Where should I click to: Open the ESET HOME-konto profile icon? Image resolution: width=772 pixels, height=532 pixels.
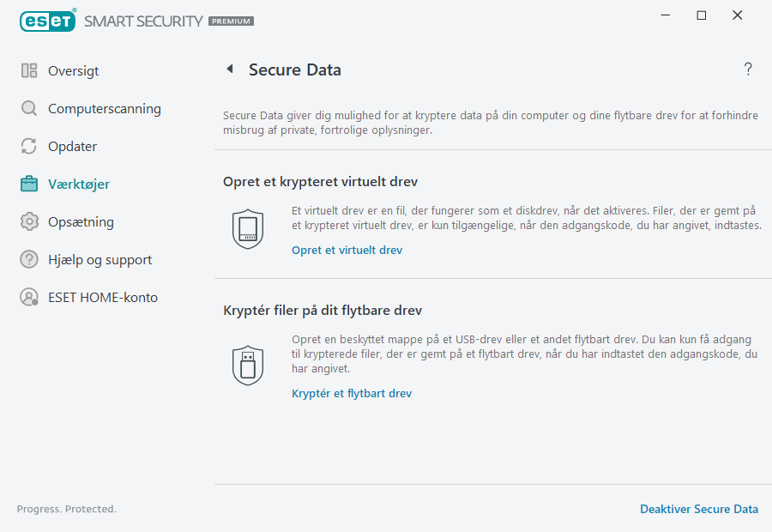click(29, 297)
